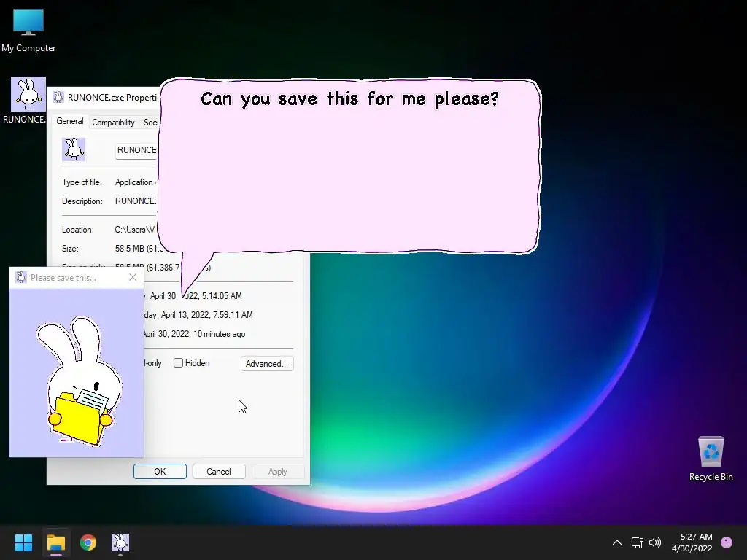Click the 'Can you save this' speech bubble
This screenshot has height=560, width=747.
(x=349, y=166)
